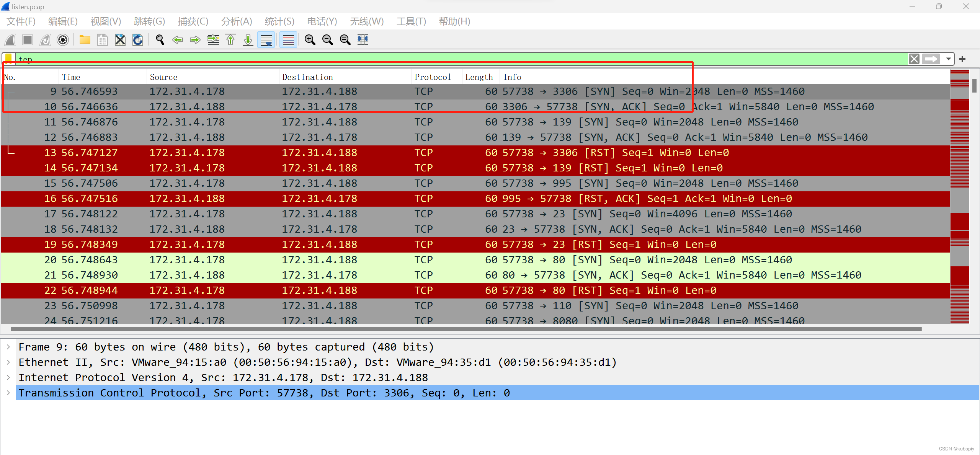The image size is (980, 455).
Task: Apply the display filter arrow
Action: pos(931,59)
